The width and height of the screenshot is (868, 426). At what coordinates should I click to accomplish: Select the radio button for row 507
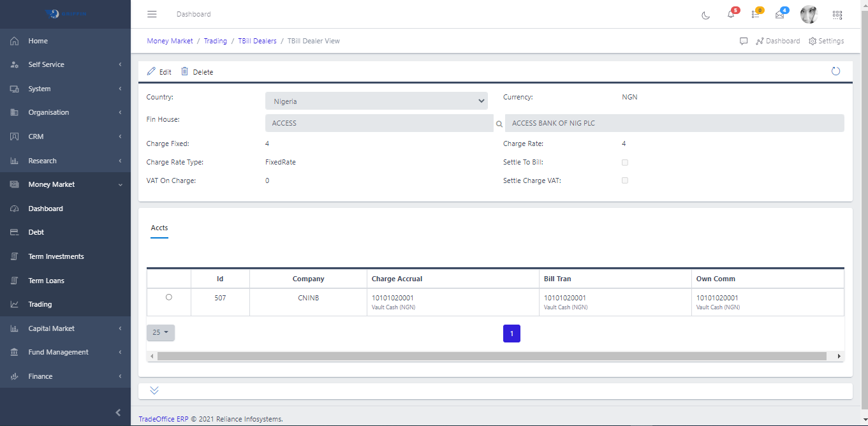[168, 297]
